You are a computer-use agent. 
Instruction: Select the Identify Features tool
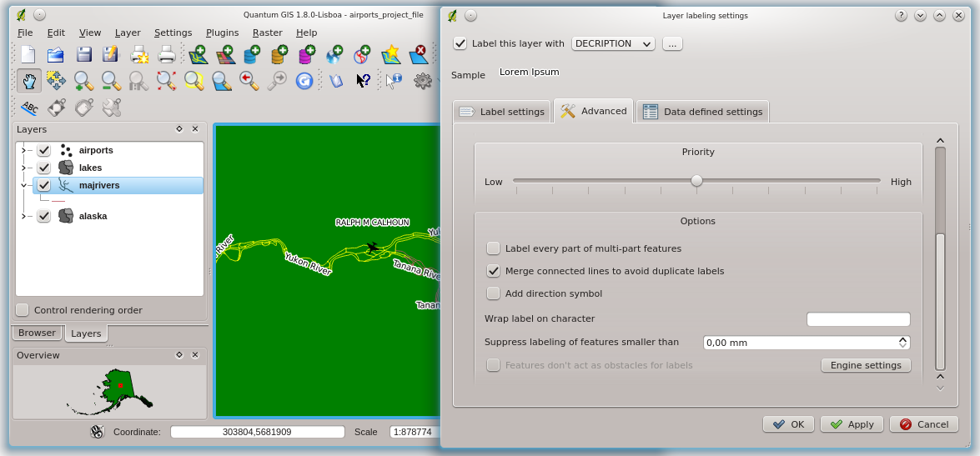point(394,80)
